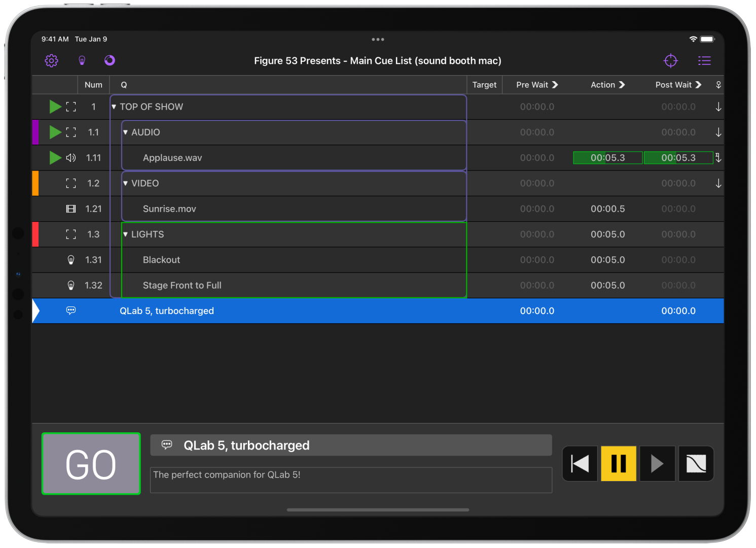Tap the previous cue skip-back button
Image resolution: width=756 pixels, height=548 pixels.
[x=580, y=463]
